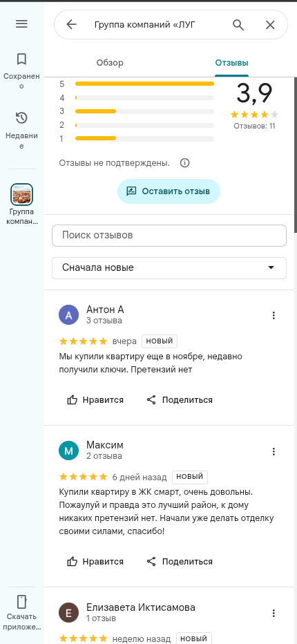Start search with the magnifier icon
This screenshot has height=644, width=297.
pos(238,25)
